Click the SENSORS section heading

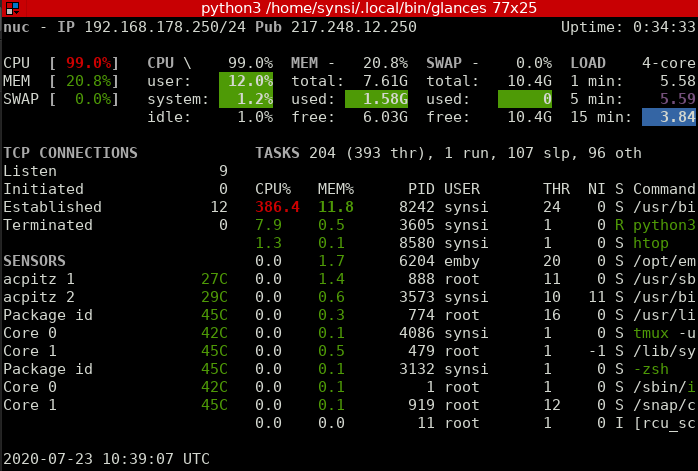pyautogui.click(x=34, y=261)
